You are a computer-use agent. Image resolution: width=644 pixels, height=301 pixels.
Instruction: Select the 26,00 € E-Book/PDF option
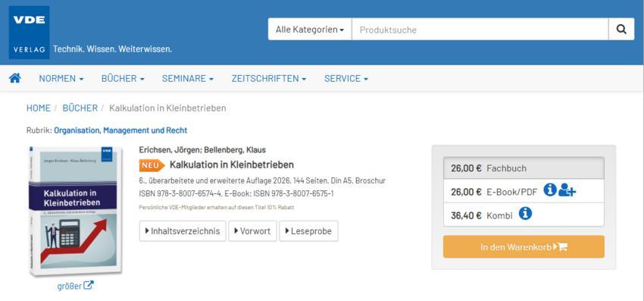point(524,191)
